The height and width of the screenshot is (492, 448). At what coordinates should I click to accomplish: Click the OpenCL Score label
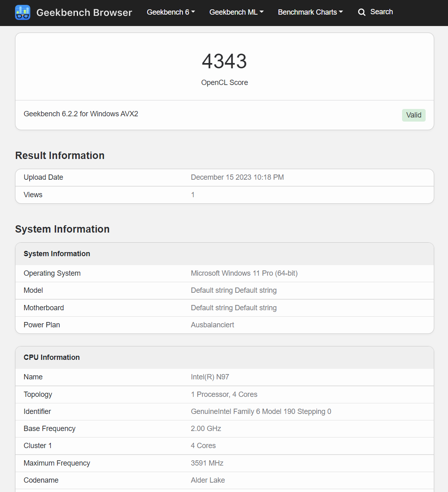[x=224, y=83]
